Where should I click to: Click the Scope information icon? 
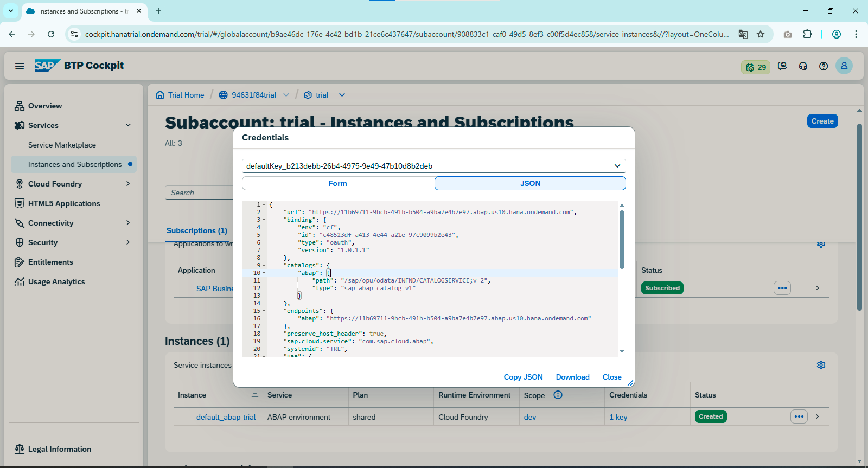pyautogui.click(x=558, y=395)
